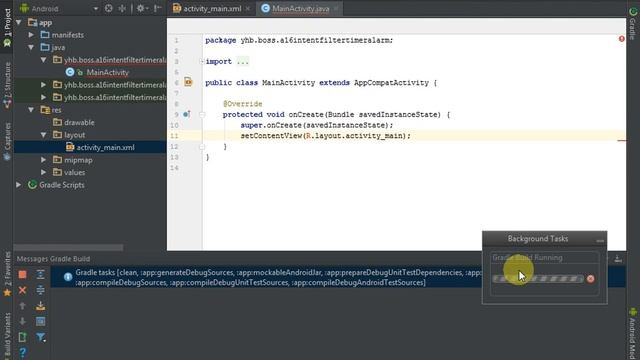
Task: Click the @Override annotation
Action: coord(242,104)
